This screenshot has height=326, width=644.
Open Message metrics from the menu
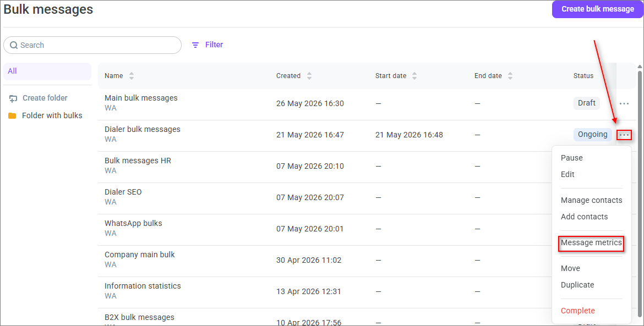(591, 243)
